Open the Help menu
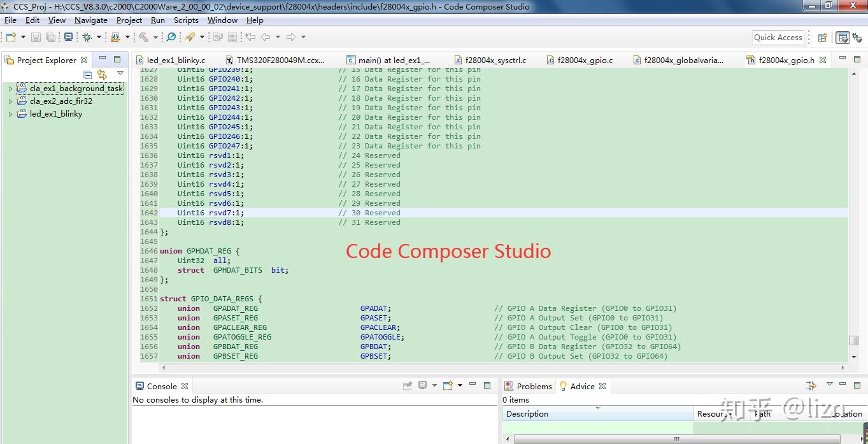This screenshot has width=868, height=444. tap(255, 20)
